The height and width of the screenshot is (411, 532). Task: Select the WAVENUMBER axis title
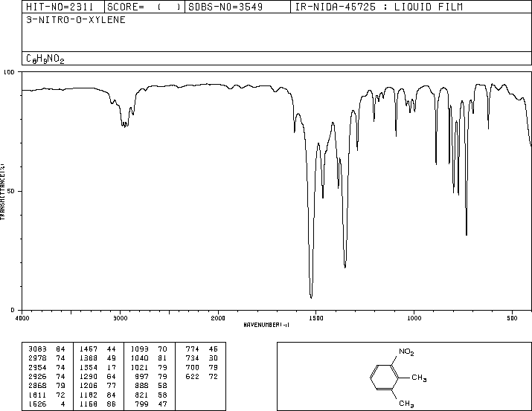pos(266,325)
